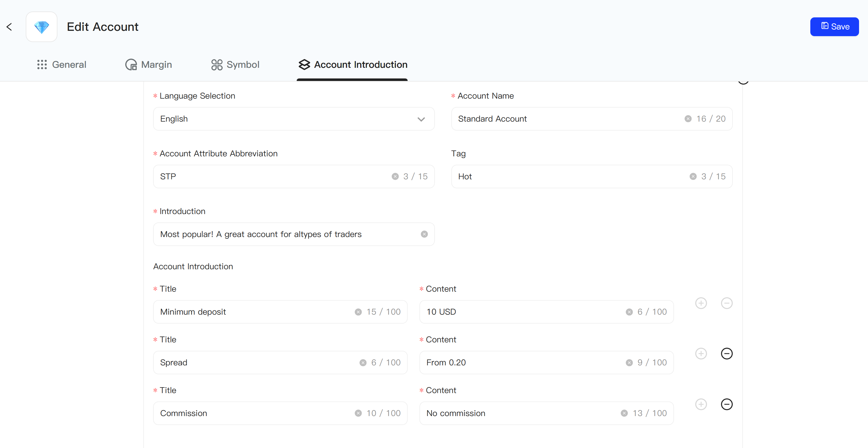Select the Account Introduction tab

coord(353,64)
